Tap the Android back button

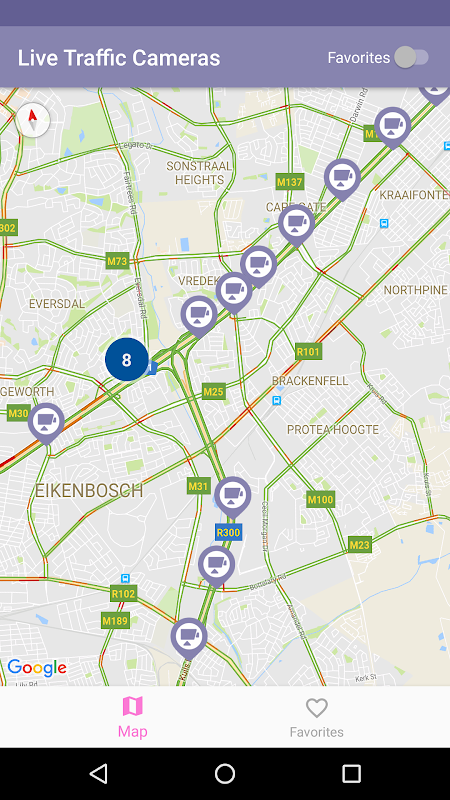point(98,773)
